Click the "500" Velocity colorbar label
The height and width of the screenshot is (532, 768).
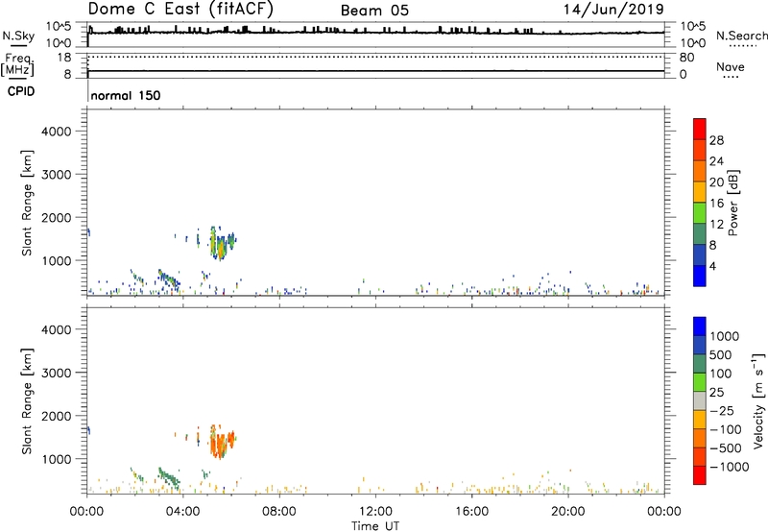[723, 354]
